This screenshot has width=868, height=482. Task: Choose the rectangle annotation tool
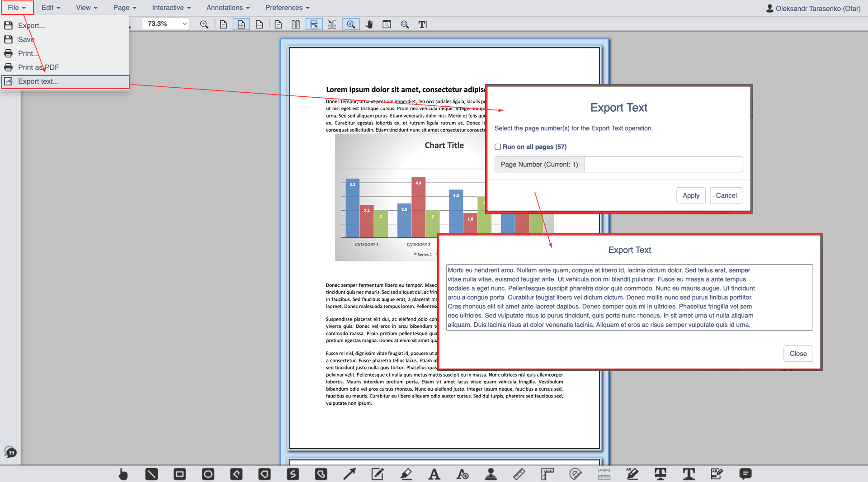coord(179,474)
